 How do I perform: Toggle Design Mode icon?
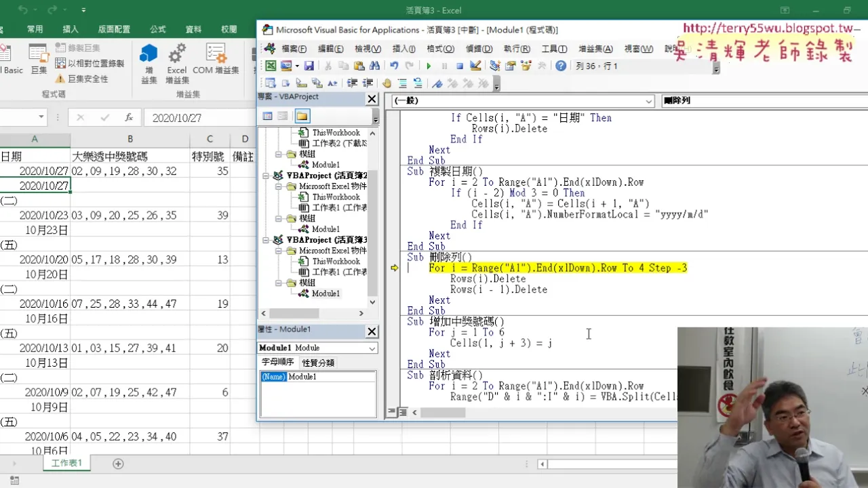pos(475,66)
